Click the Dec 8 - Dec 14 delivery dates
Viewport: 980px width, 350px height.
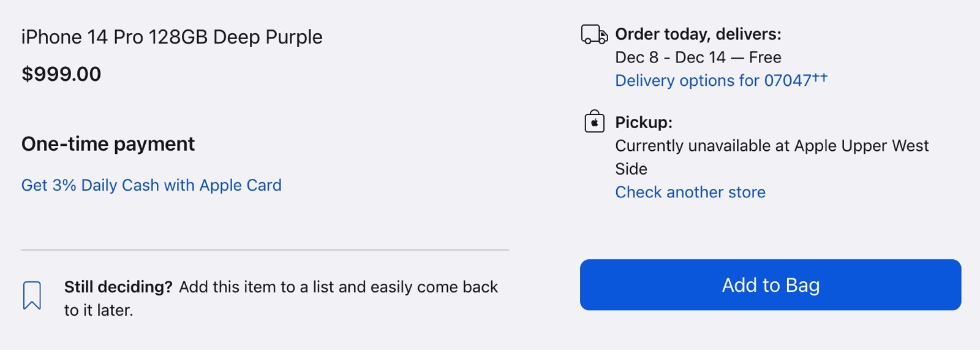click(x=670, y=58)
